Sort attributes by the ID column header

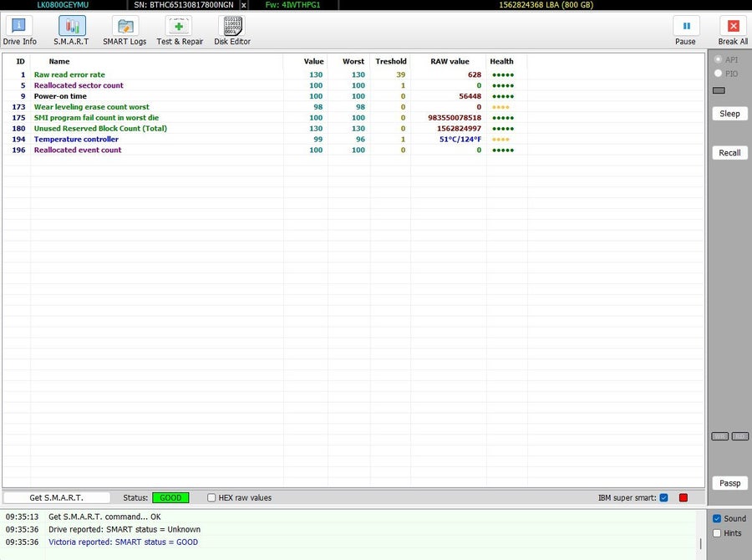[x=20, y=61]
